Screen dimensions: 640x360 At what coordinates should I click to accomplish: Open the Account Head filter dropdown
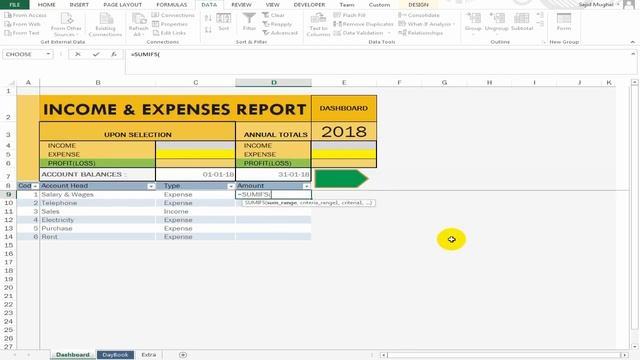point(151,186)
